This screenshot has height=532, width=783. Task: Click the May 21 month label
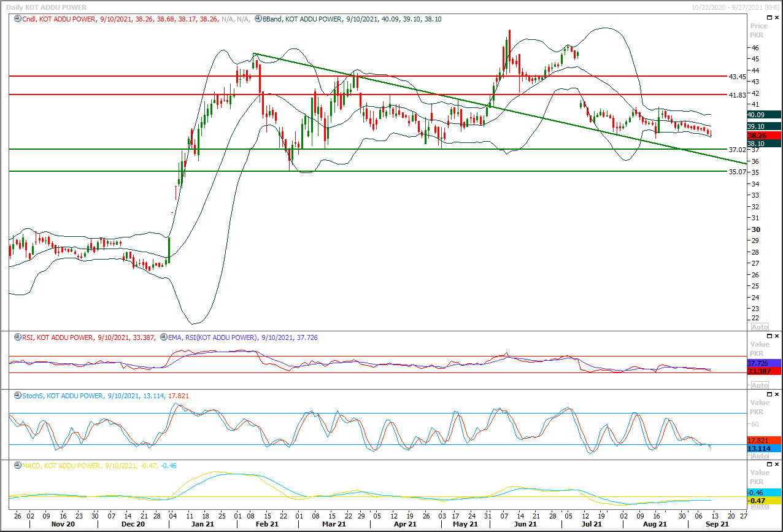[x=465, y=525]
